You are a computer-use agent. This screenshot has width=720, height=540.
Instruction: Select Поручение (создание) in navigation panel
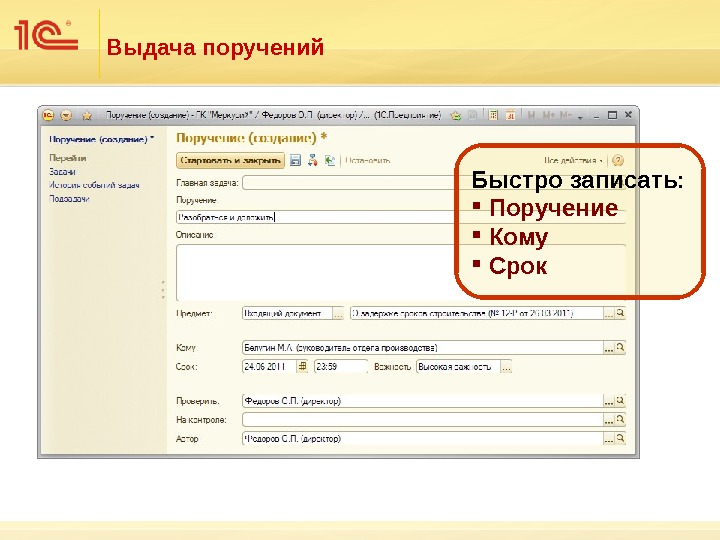pos(101,139)
